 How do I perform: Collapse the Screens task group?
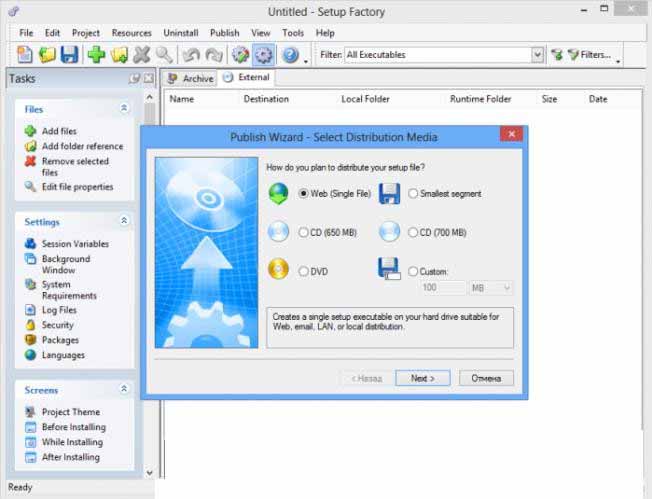click(x=124, y=389)
